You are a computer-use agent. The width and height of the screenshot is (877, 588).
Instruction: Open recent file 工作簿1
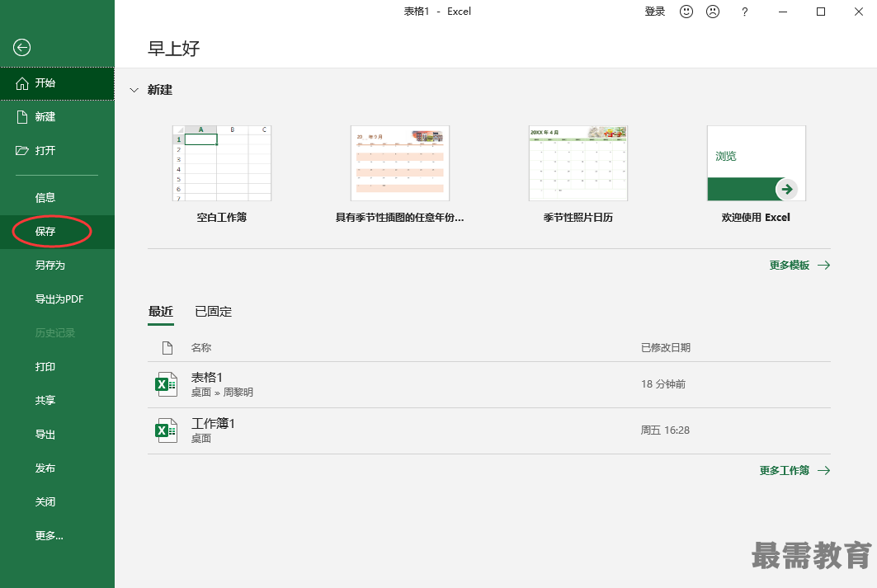489,431
